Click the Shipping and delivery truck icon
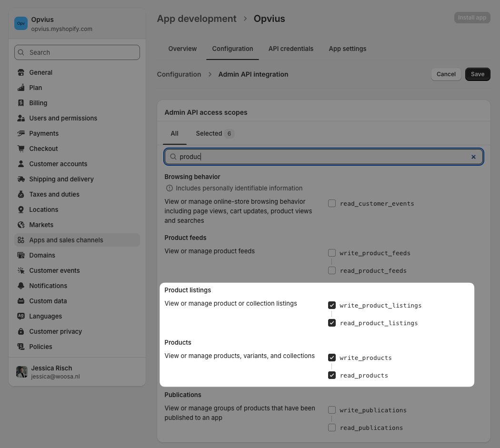Screen dimensions: 500x448 [21, 179]
